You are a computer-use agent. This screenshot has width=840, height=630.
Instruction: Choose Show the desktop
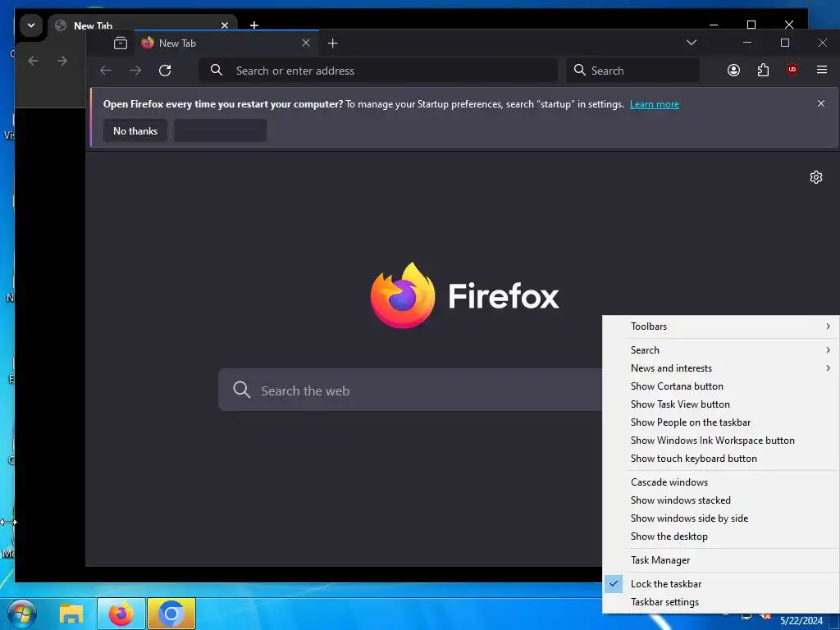click(721, 536)
